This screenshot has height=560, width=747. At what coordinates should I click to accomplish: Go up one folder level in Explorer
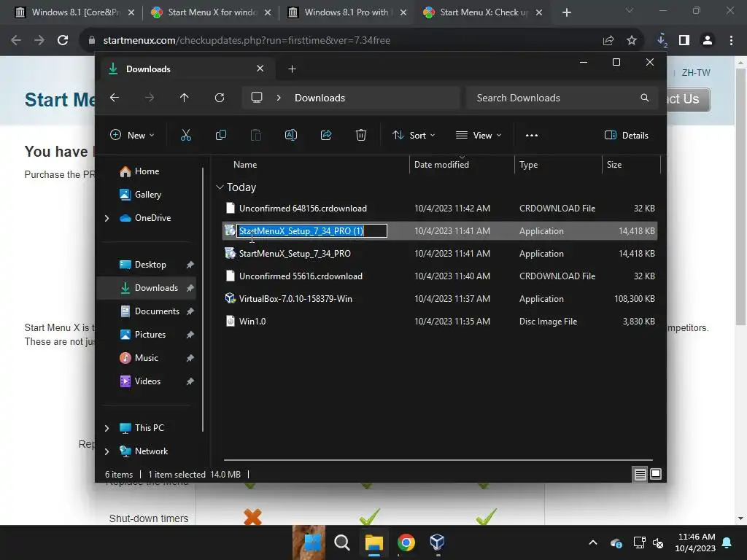(x=185, y=98)
